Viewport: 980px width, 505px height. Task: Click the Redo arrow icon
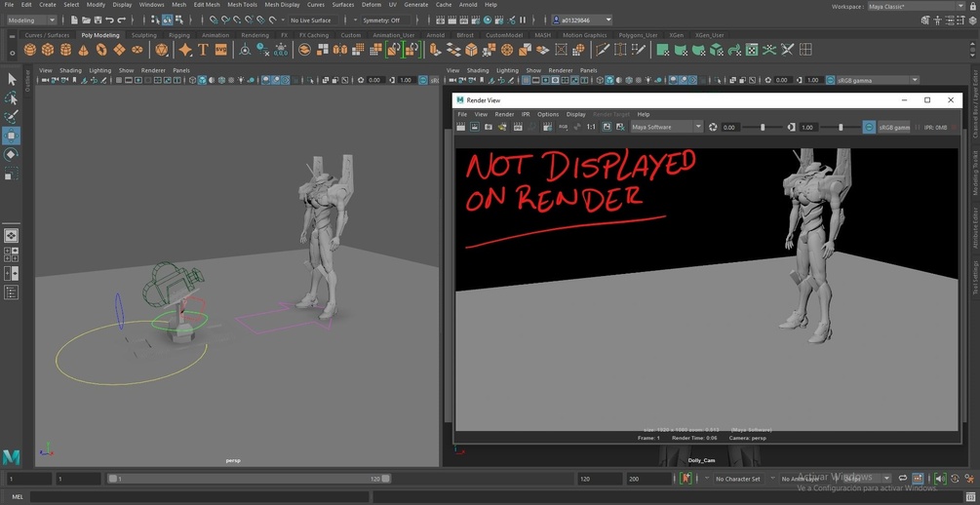coord(122,20)
